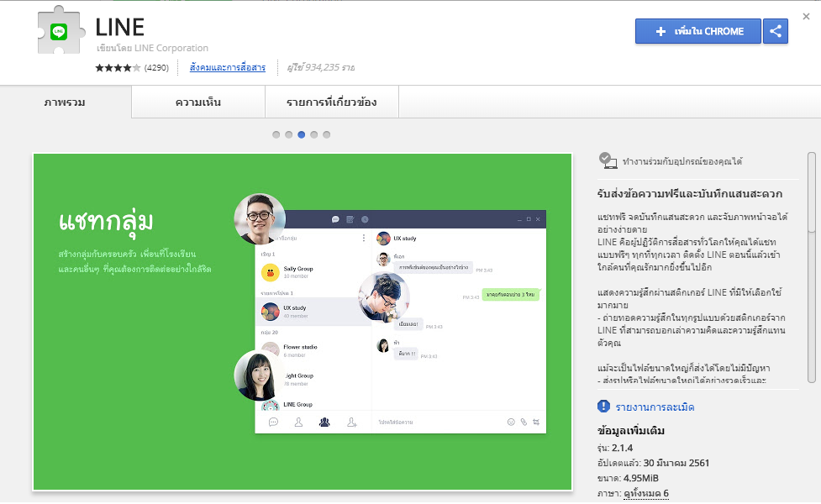Click the description panel scrollbar

click(812, 267)
